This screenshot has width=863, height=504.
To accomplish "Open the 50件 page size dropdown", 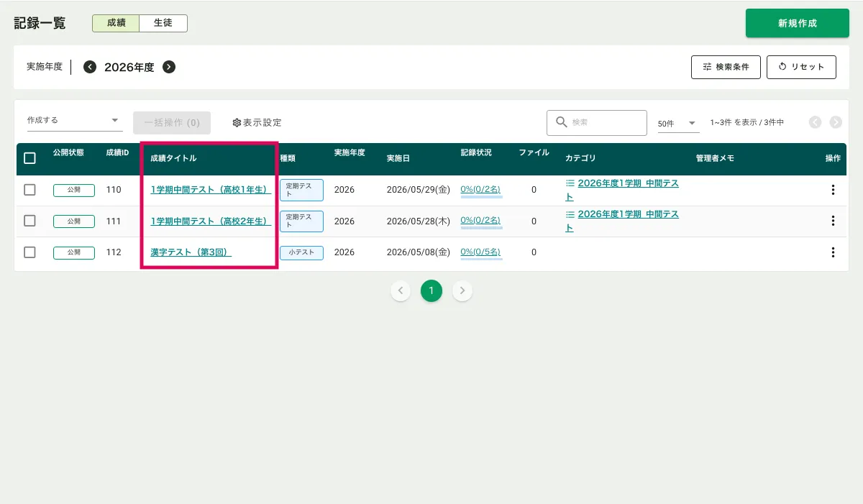I will click(x=677, y=124).
